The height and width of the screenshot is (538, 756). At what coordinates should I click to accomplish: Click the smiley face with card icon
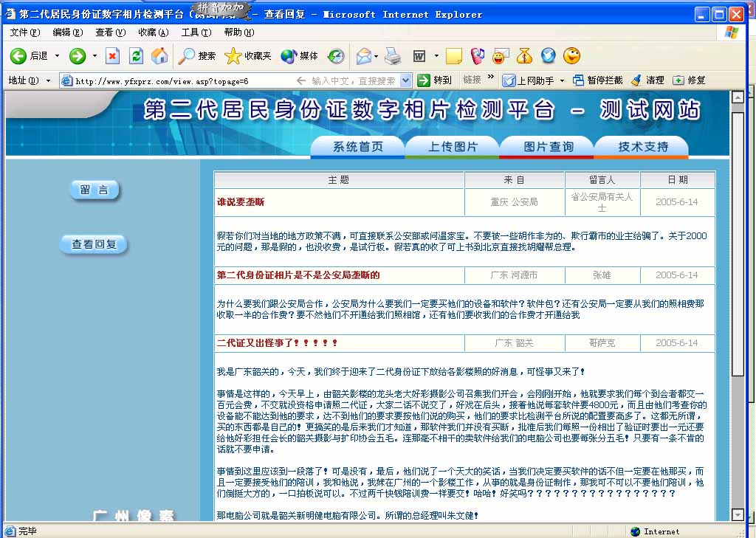pos(501,56)
